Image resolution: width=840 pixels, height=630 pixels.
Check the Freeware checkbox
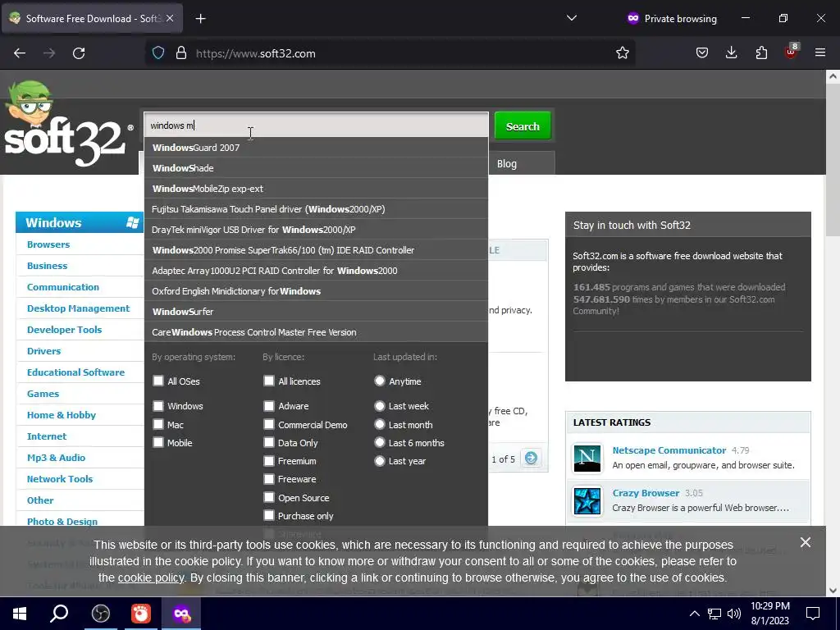point(269,479)
